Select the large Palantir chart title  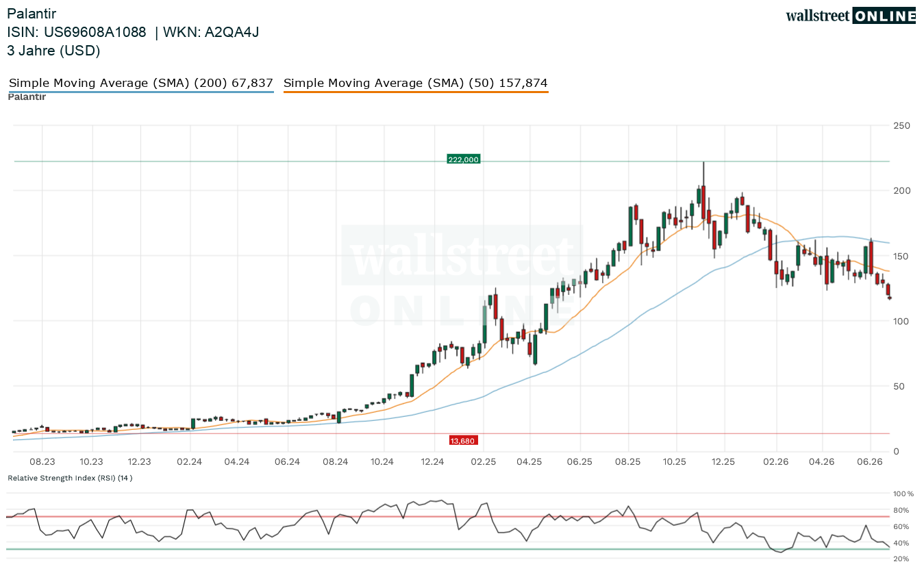pyautogui.click(x=32, y=14)
